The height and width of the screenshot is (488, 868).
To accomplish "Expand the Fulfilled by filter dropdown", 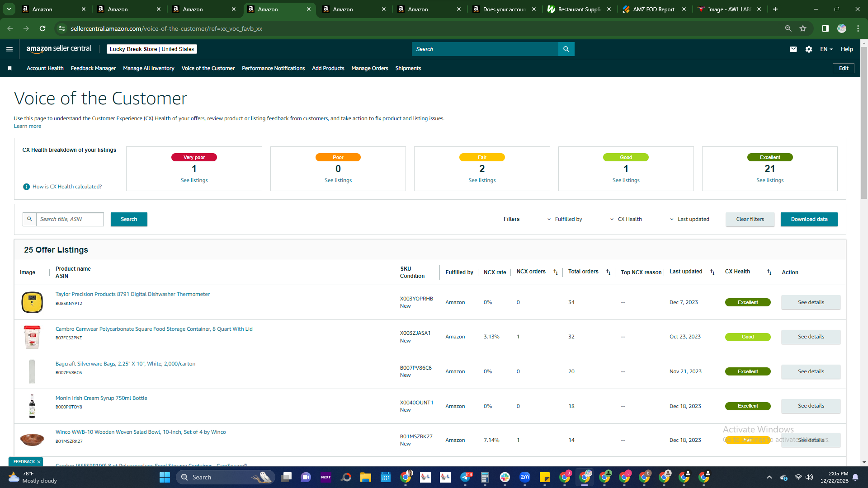I will point(565,219).
